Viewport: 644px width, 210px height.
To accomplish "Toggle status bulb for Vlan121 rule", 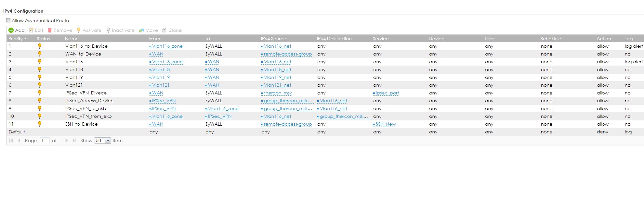I will (40, 85).
